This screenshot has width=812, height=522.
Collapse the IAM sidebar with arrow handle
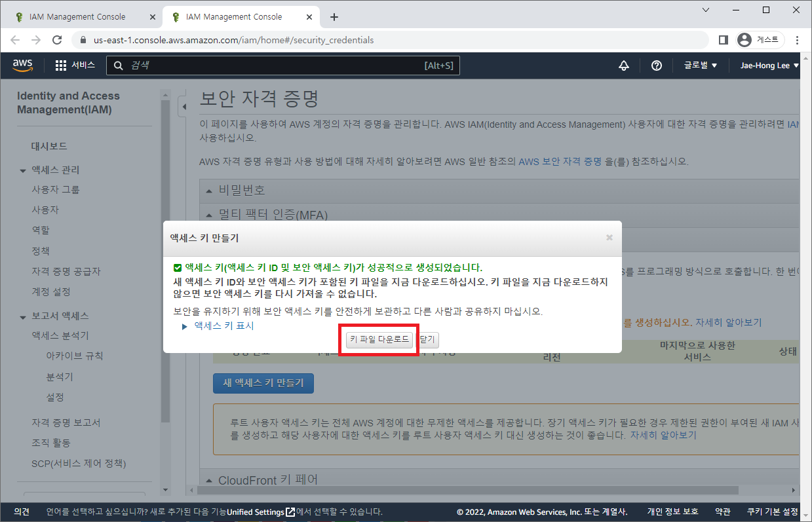coord(184,106)
